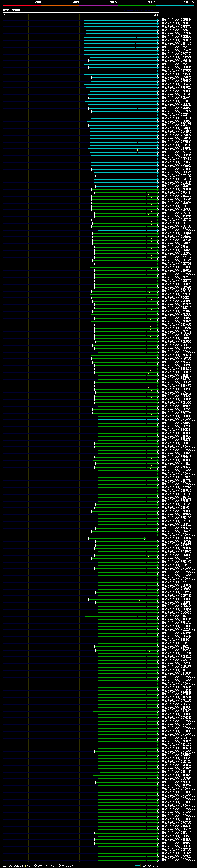Open hit UniRef100_O80413
Viewport: 197px width, 868px height.
tap(177, 47)
